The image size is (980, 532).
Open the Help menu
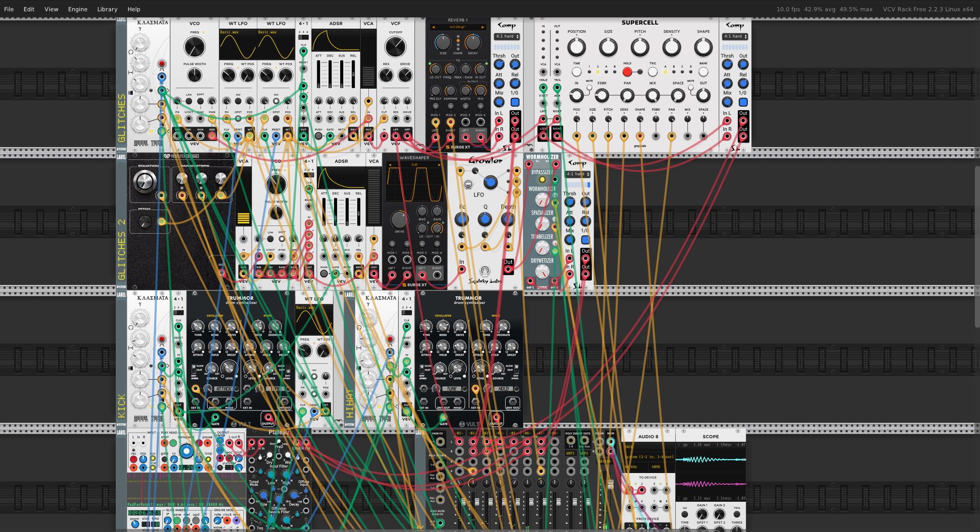[134, 9]
